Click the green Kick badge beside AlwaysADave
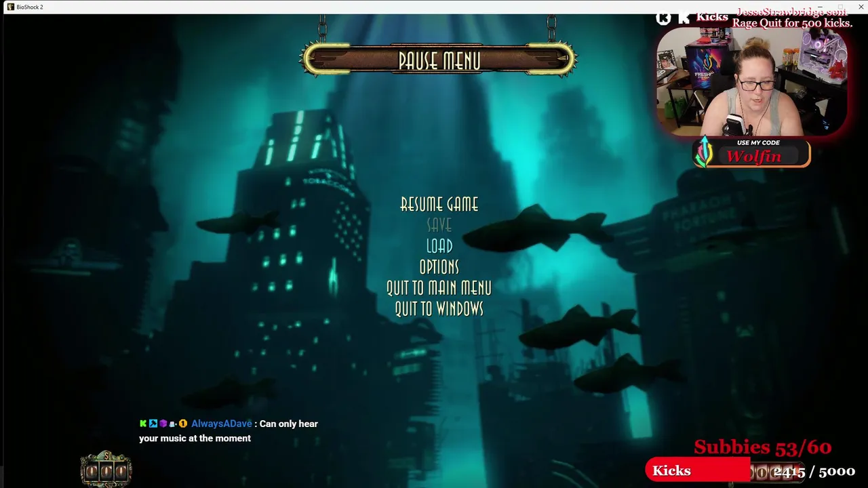Viewport: 868px width, 488px height. click(143, 424)
